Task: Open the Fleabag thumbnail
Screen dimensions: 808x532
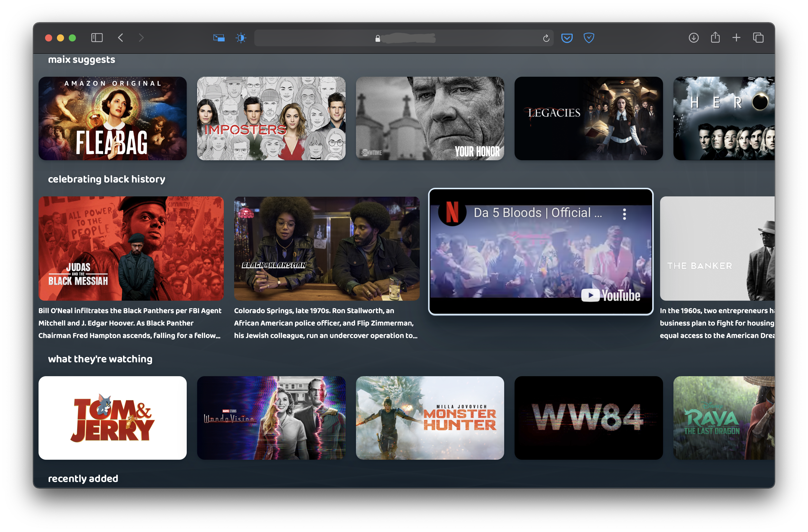Action: pos(112,118)
